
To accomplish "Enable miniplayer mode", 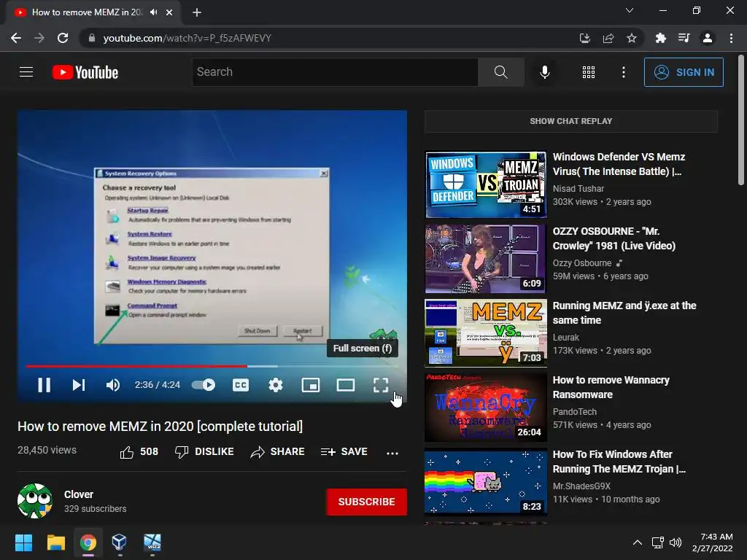I will point(311,385).
